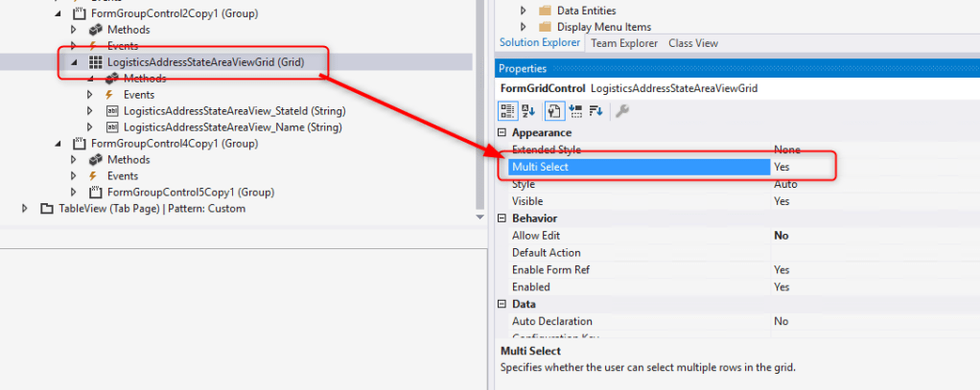Select FormGroupControl4Copy1 group in the tree

[160, 143]
